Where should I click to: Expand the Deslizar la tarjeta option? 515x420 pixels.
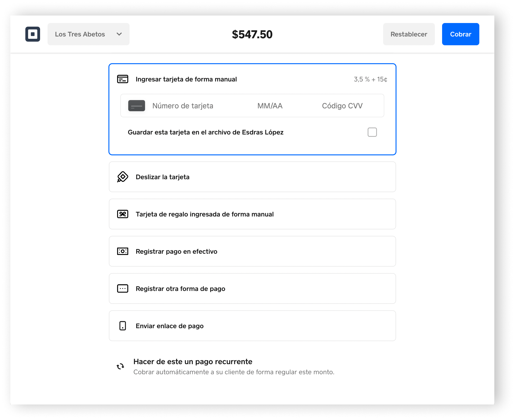(x=252, y=177)
